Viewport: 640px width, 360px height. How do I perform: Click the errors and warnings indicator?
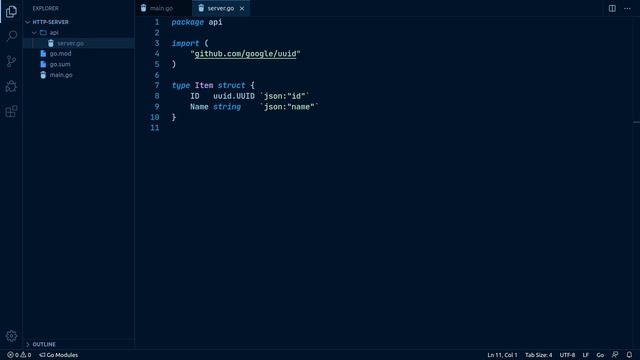[19, 355]
